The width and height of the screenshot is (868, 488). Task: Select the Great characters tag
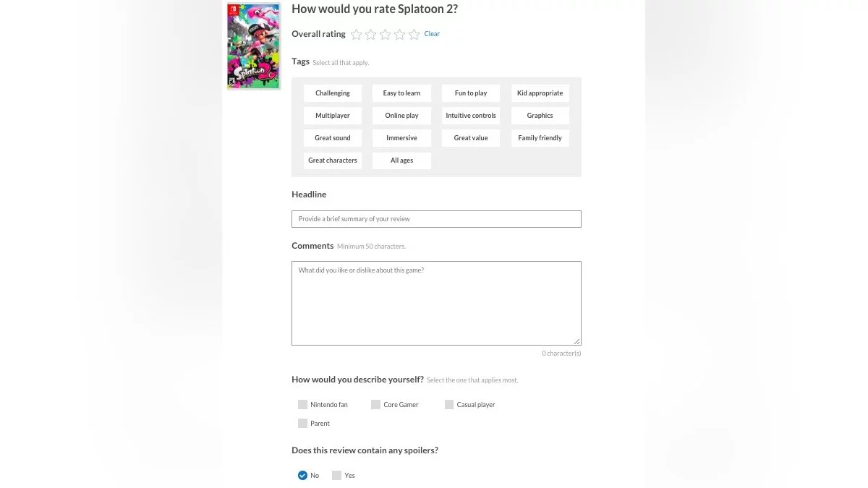pos(333,160)
